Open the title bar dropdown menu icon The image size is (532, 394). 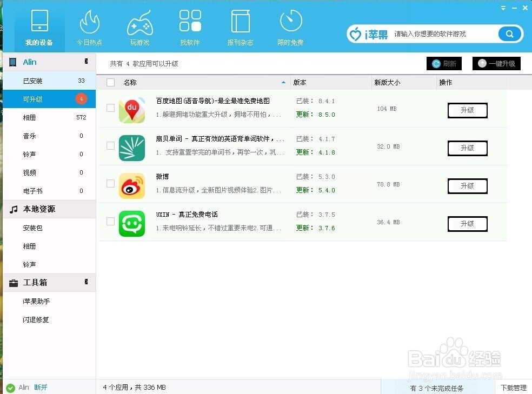coord(503,8)
